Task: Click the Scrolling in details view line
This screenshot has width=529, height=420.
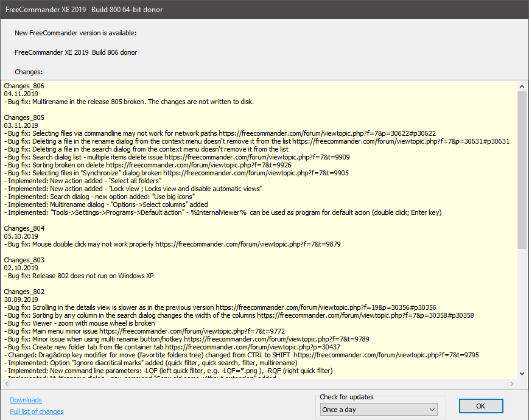Action: tap(220, 307)
